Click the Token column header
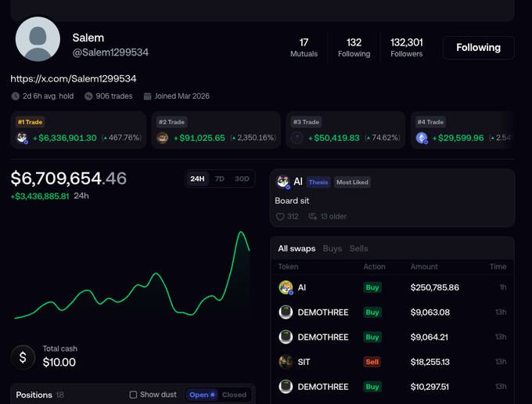532x404 pixels. [288, 267]
